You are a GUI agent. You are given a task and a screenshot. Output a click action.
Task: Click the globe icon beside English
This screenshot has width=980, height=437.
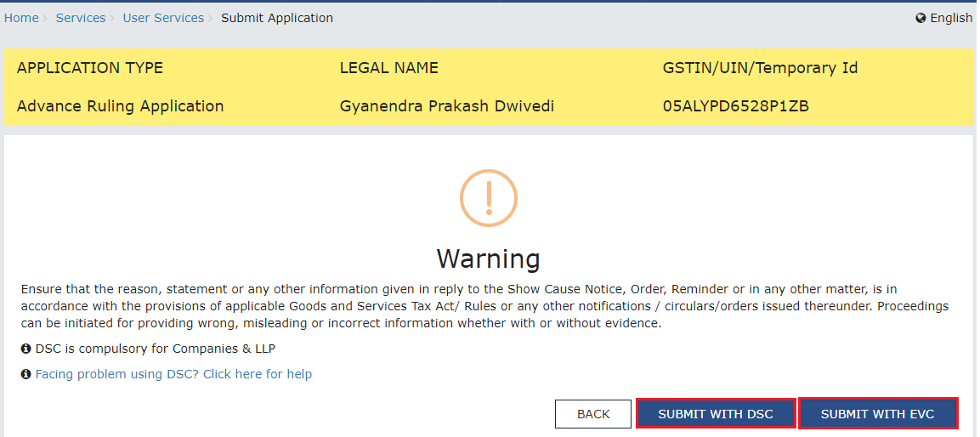921,18
